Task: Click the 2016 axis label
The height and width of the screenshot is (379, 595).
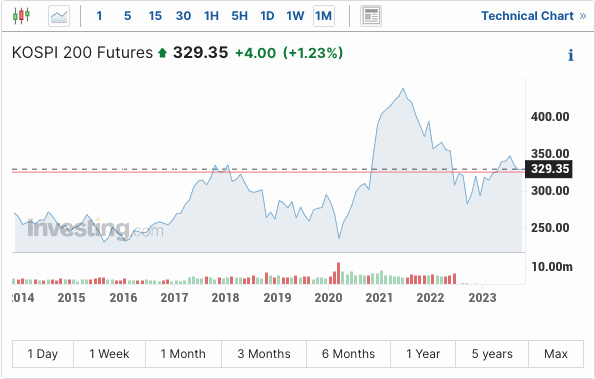Action: coord(123,298)
